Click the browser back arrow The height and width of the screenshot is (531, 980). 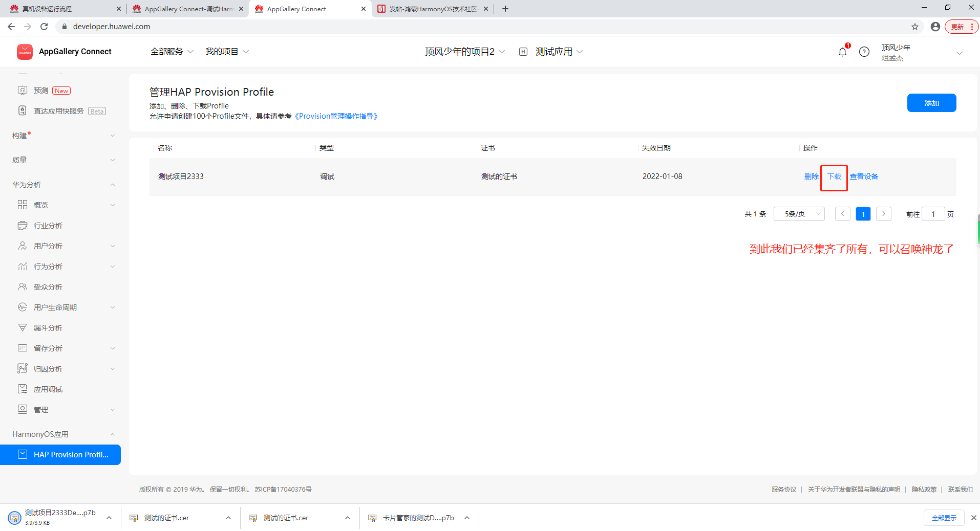pyautogui.click(x=11, y=27)
